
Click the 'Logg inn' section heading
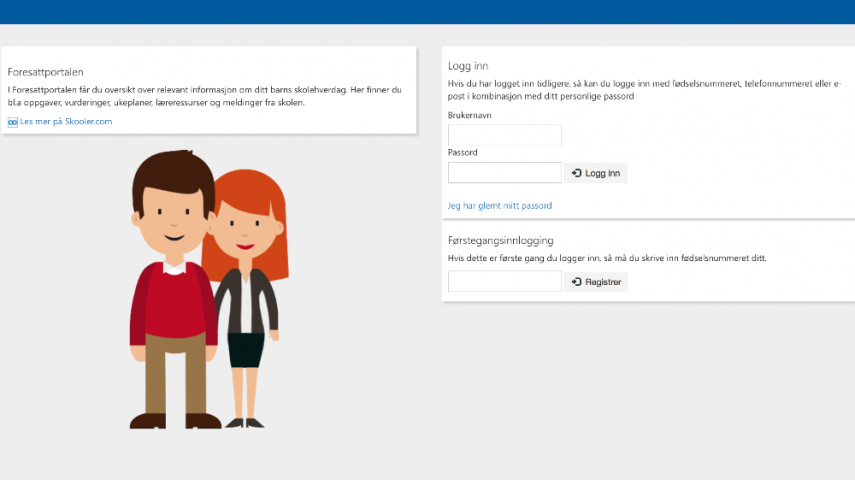click(468, 66)
